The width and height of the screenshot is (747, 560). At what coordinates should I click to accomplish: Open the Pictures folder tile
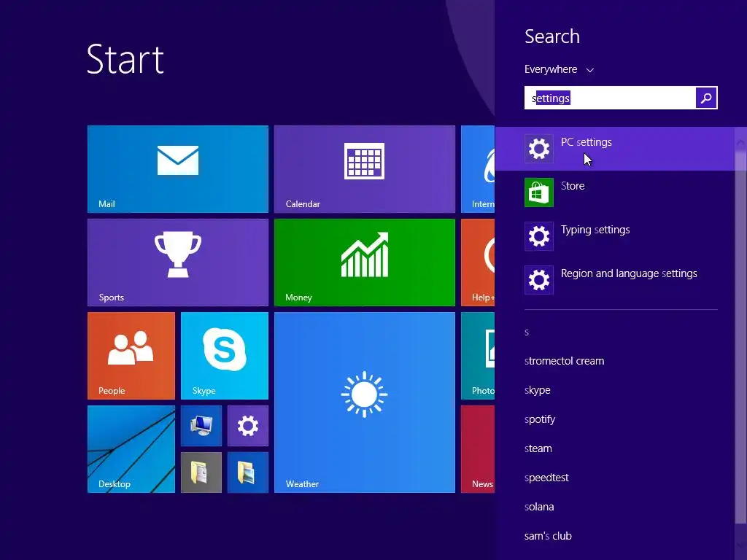[248, 472]
